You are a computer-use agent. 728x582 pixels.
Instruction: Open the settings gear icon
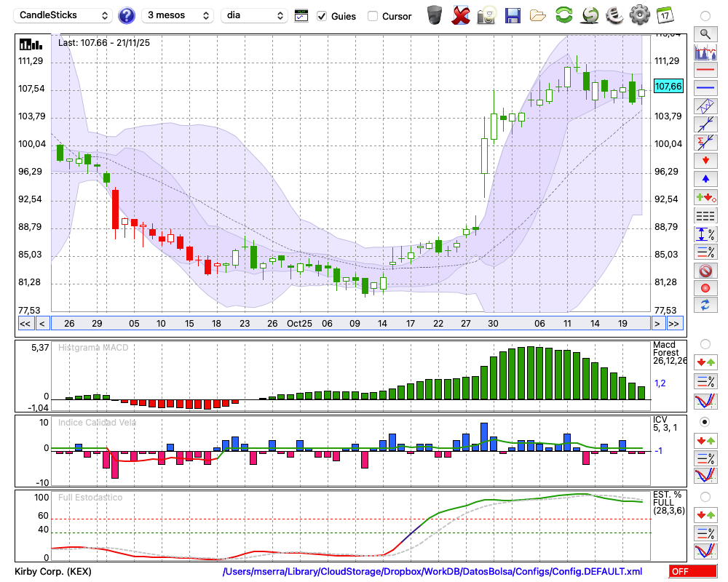click(x=639, y=15)
